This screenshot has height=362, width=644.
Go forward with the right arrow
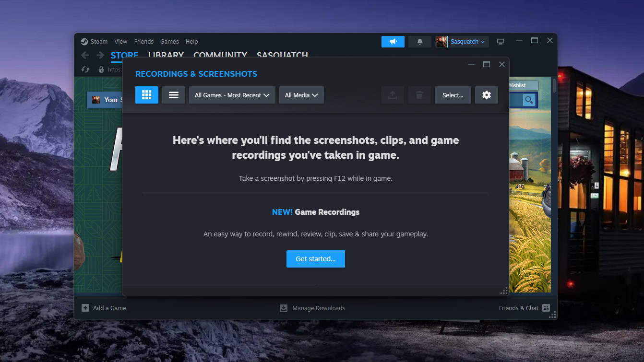(100, 55)
